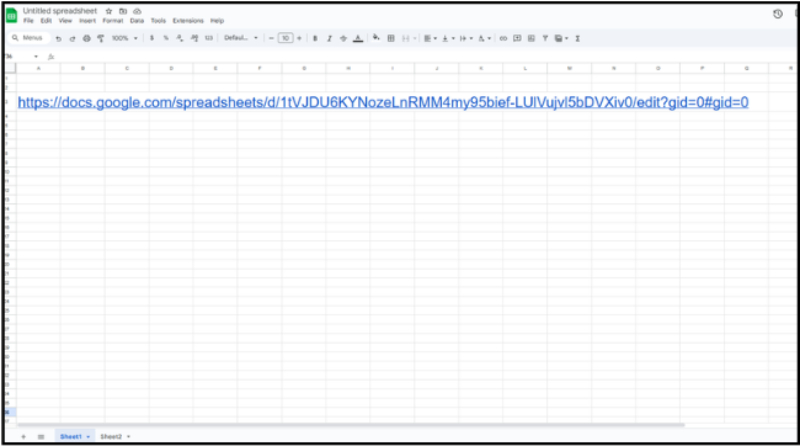Click the Google Sheets home logo
Screen dimensions: 800x446
click(x=11, y=15)
